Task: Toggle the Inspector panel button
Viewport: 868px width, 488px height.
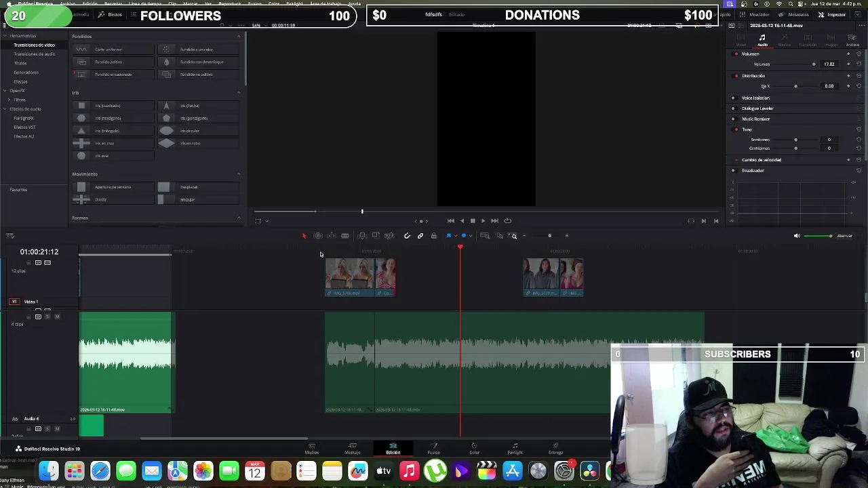Action: point(832,14)
